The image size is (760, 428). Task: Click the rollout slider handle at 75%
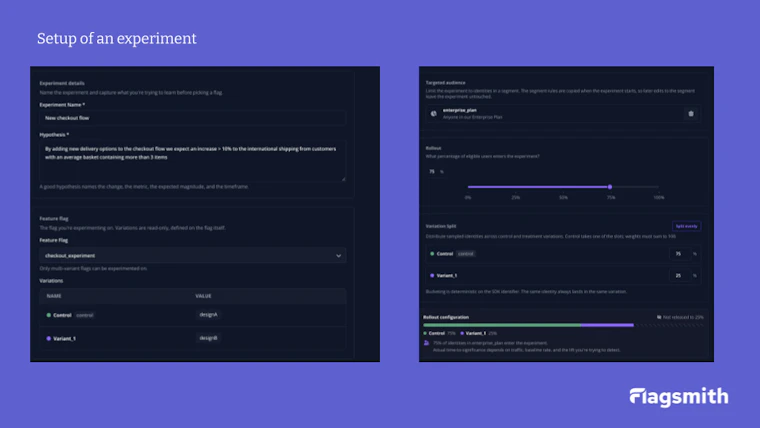610,187
